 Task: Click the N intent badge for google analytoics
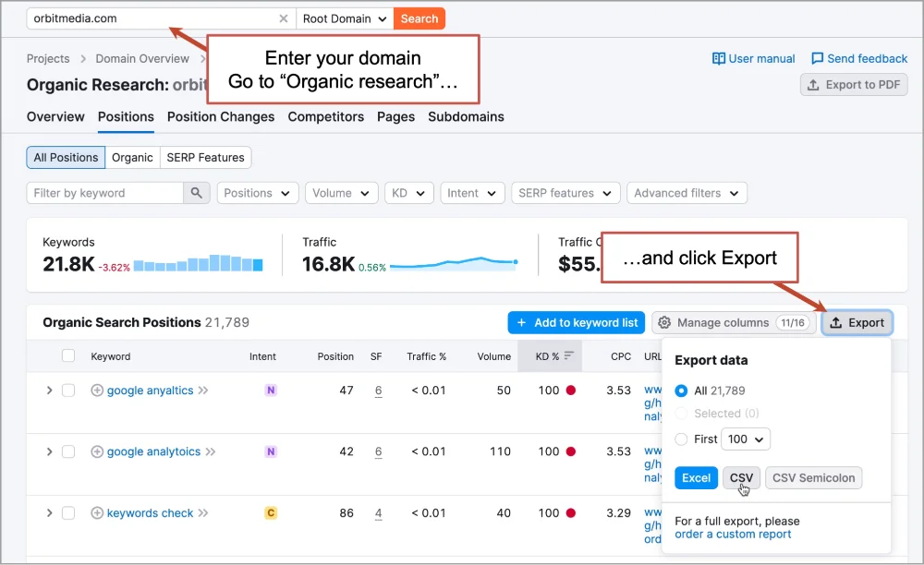point(271,451)
